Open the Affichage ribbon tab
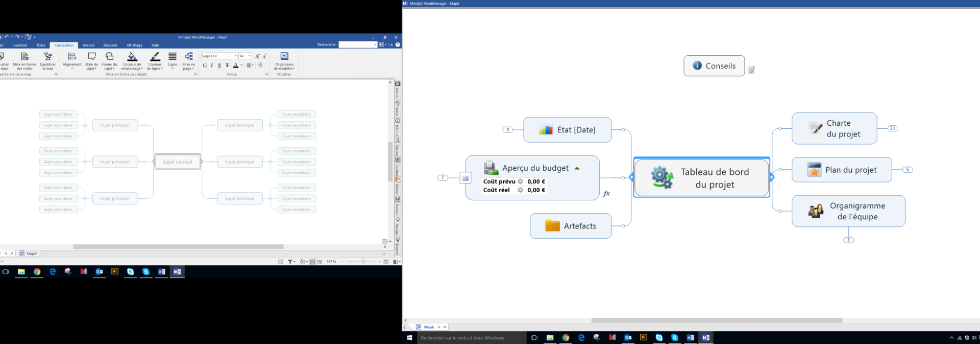980x344 pixels. [x=134, y=45]
